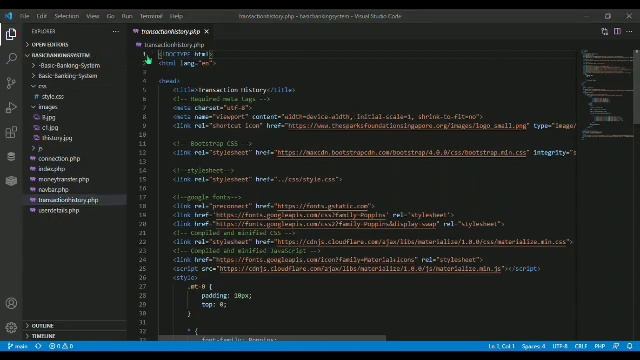The width and height of the screenshot is (640, 360).
Task: Open the Run menu
Action: click(127, 16)
